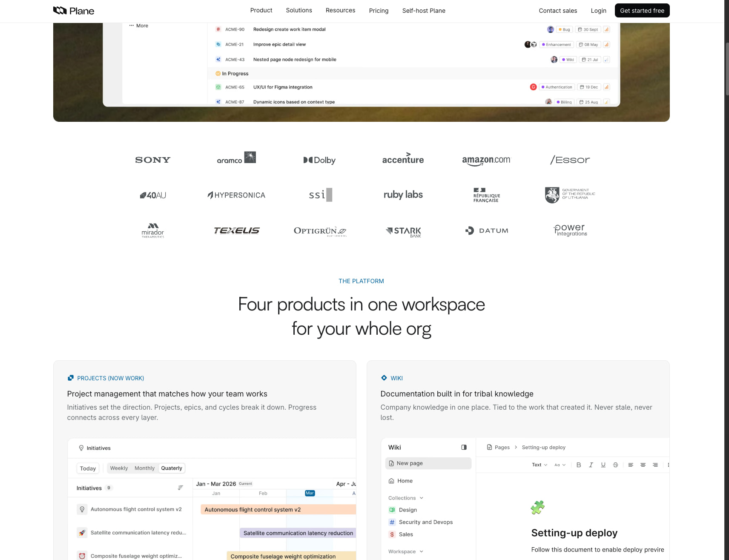Select the Monthly timeline view

[x=144, y=468]
